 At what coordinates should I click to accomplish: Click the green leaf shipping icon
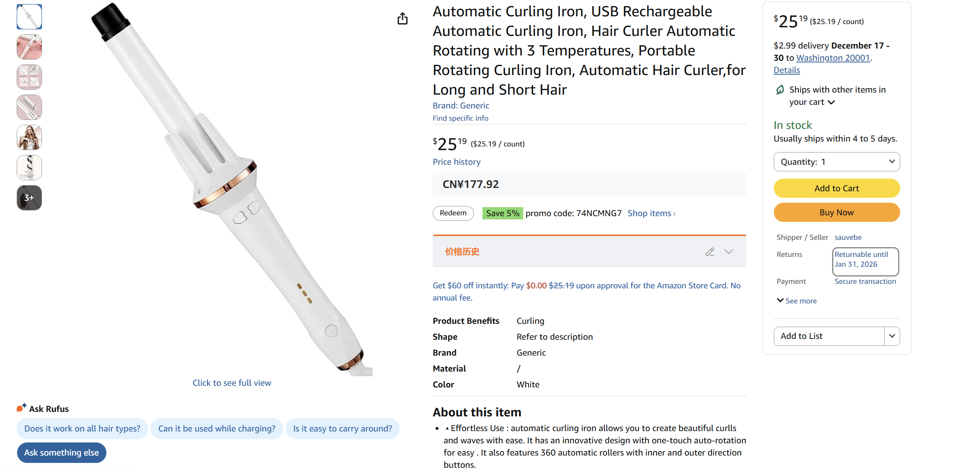click(780, 89)
